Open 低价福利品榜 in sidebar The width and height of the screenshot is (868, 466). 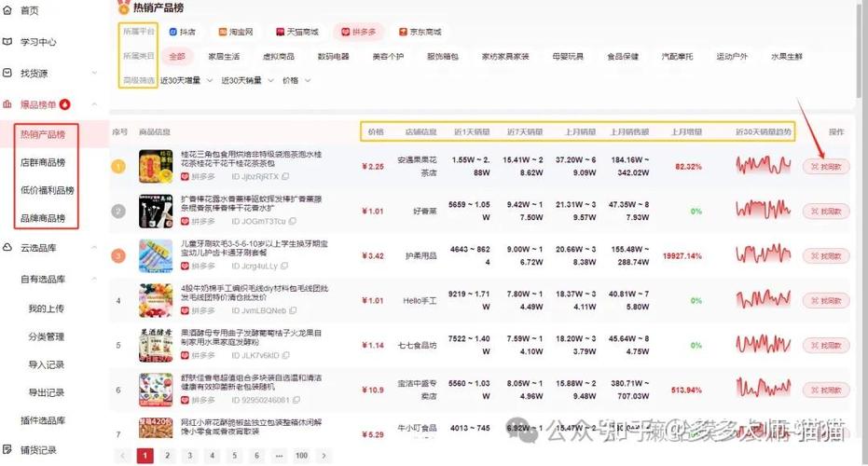tap(47, 190)
